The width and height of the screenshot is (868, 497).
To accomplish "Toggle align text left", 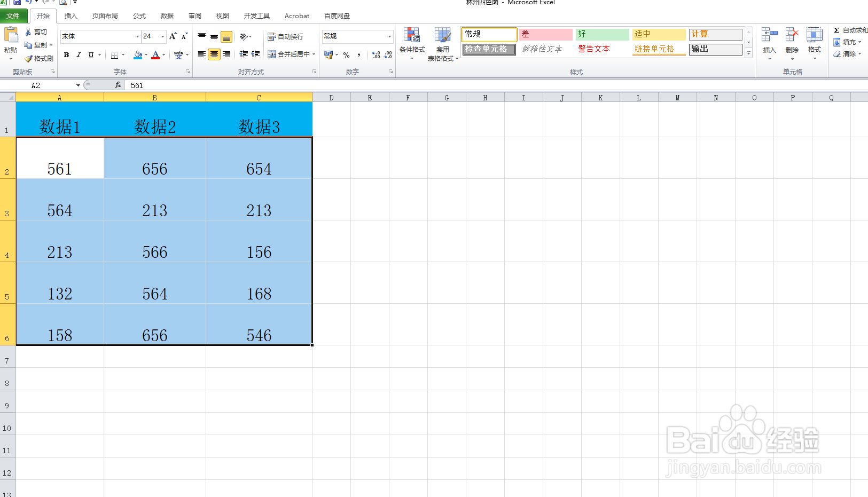I will click(x=202, y=54).
